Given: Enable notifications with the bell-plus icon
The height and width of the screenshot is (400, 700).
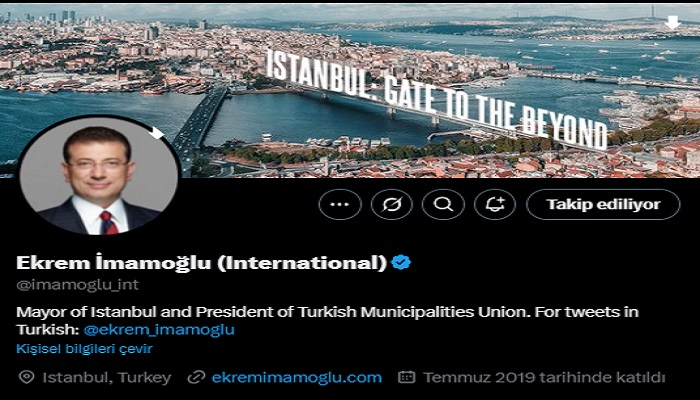Looking at the screenshot, I should (495, 204).
